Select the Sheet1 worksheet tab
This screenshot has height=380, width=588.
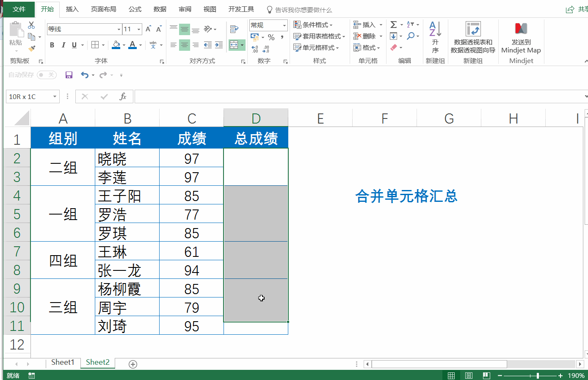coord(62,362)
